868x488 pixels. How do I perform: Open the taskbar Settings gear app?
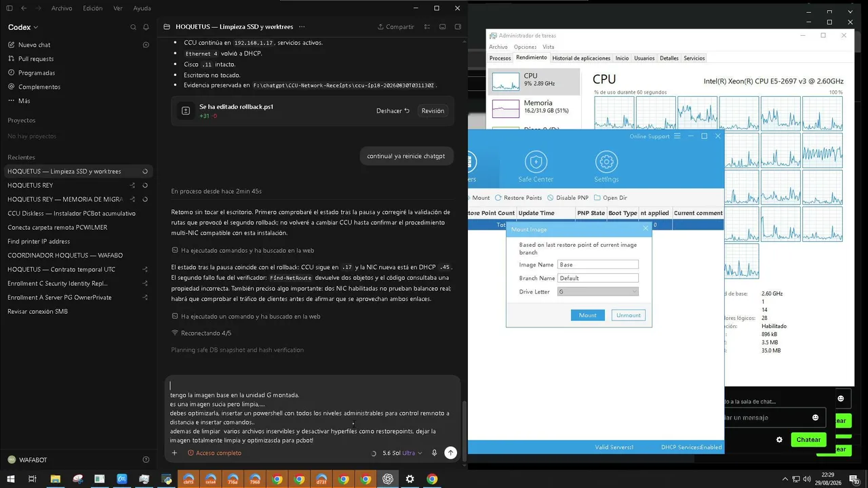(410, 479)
